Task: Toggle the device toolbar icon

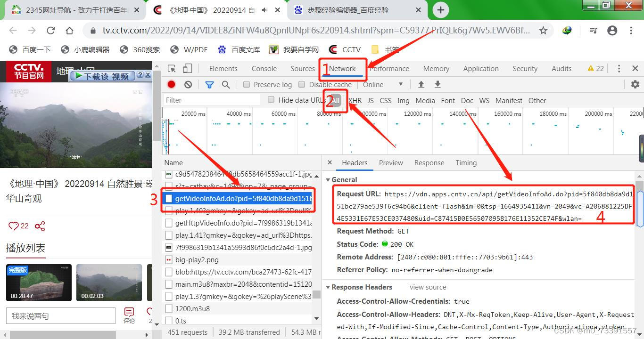Action: [x=187, y=69]
